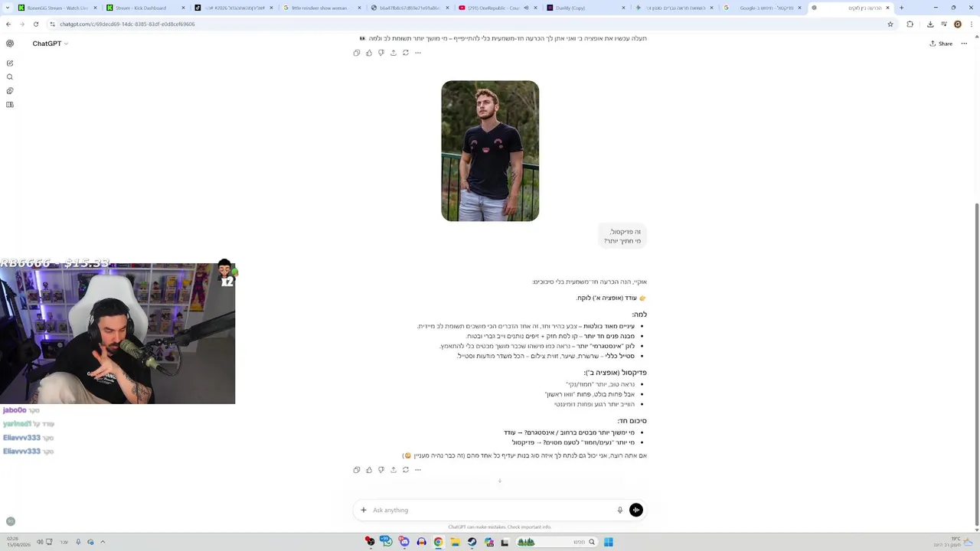Open more actions for lower response
The width and height of the screenshot is (980, 551).
pos(418,470)
